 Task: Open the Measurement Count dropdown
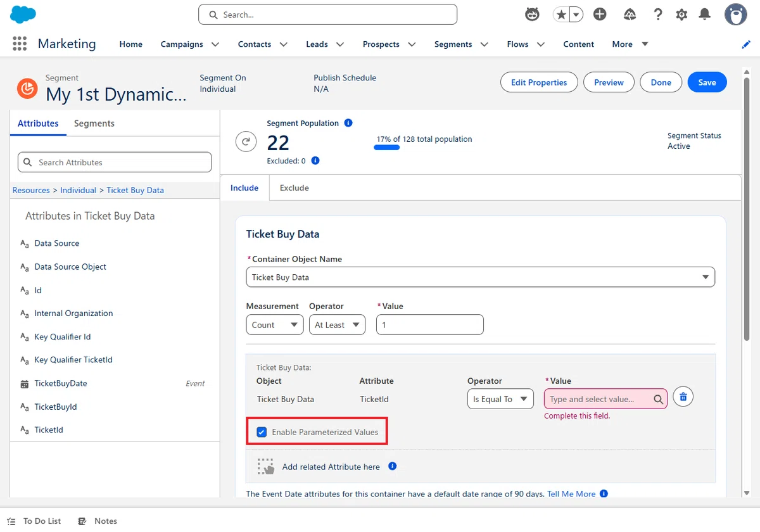pos(274,325)
